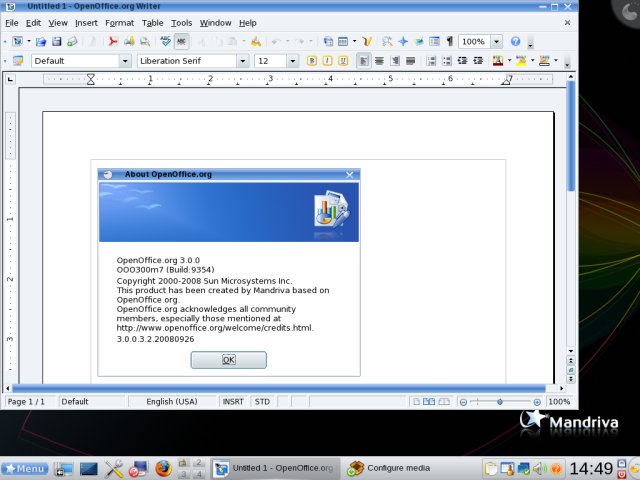Open the Tools menu
Viewport: 640px width, 480px height.
point(181,23)
